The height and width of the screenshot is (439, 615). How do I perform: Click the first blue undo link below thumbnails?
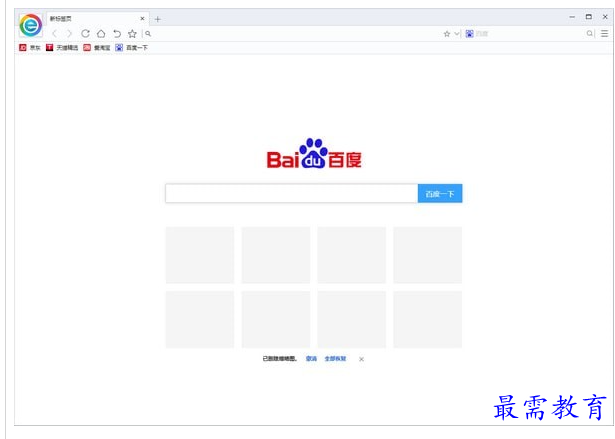311,359
